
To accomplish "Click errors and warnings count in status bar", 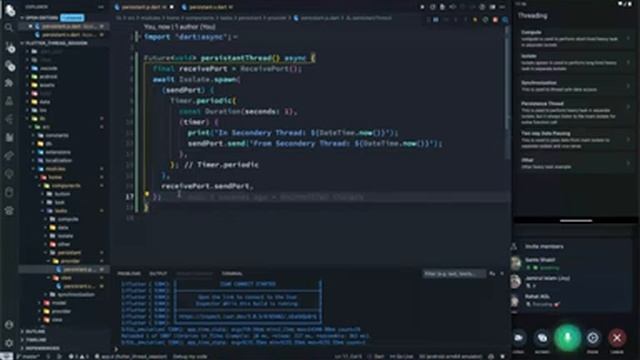I will [x=78, y=356].
